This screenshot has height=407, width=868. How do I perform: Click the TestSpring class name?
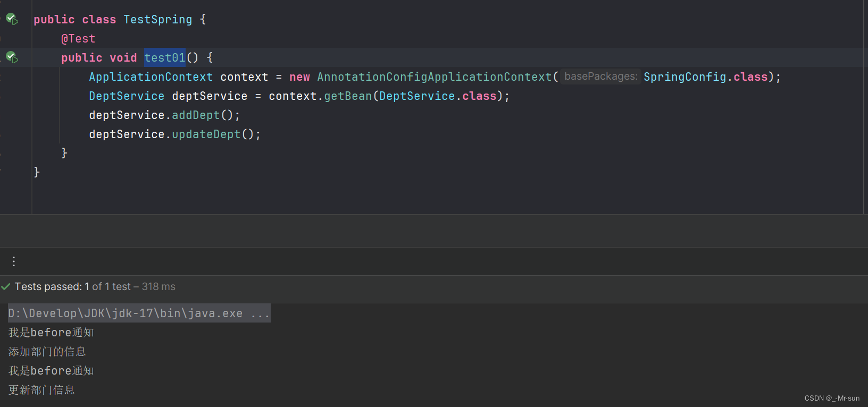(x=158, y=20)
